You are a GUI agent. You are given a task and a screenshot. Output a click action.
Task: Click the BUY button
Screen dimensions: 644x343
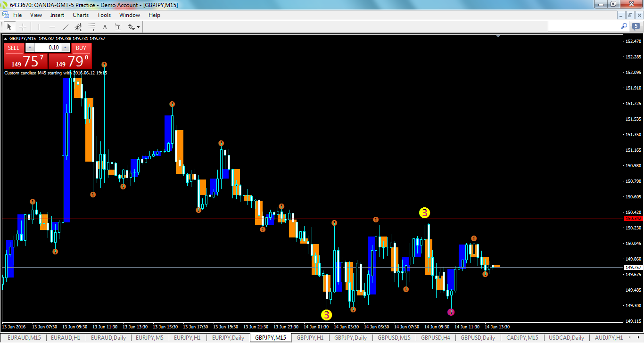(81, 48)
